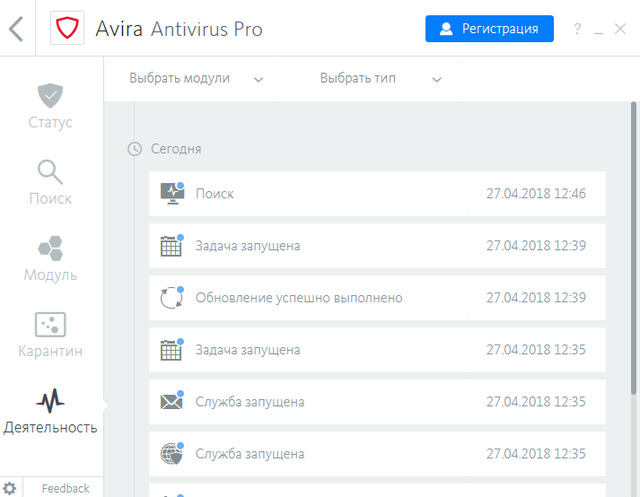
Task: Open the Статус shield icon
Action: pos(50,95)
